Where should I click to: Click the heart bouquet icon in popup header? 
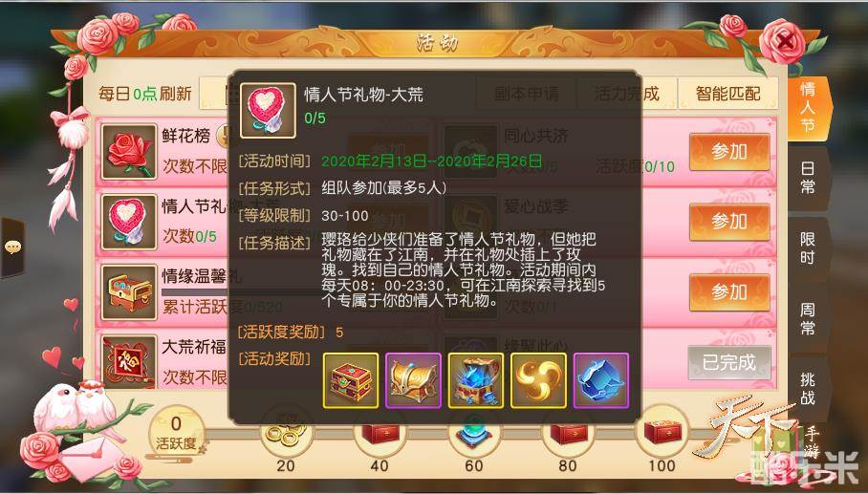[x=268, y=111]
